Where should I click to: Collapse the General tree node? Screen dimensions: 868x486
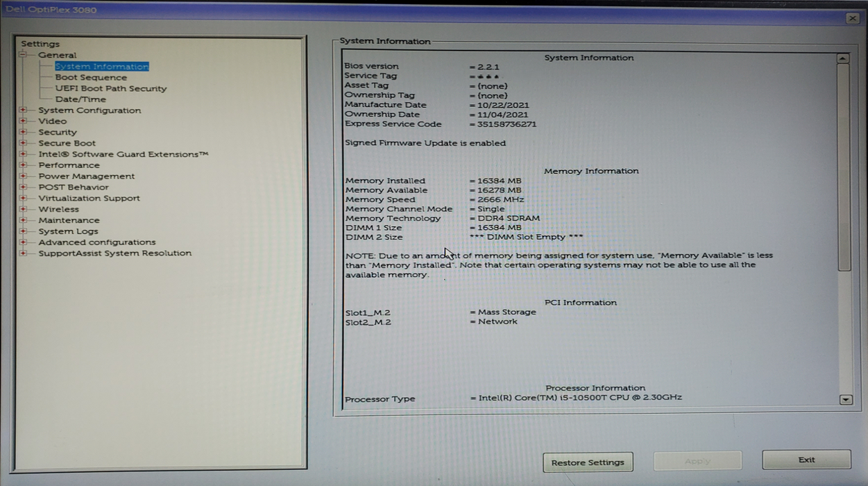pos(22,55)
